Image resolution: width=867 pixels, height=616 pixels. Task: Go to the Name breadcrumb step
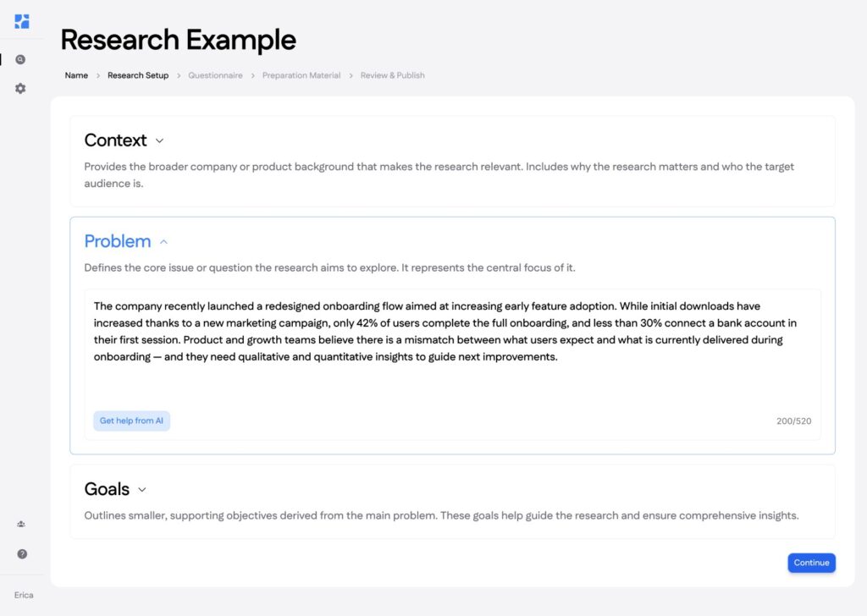(x=76, y=75)
